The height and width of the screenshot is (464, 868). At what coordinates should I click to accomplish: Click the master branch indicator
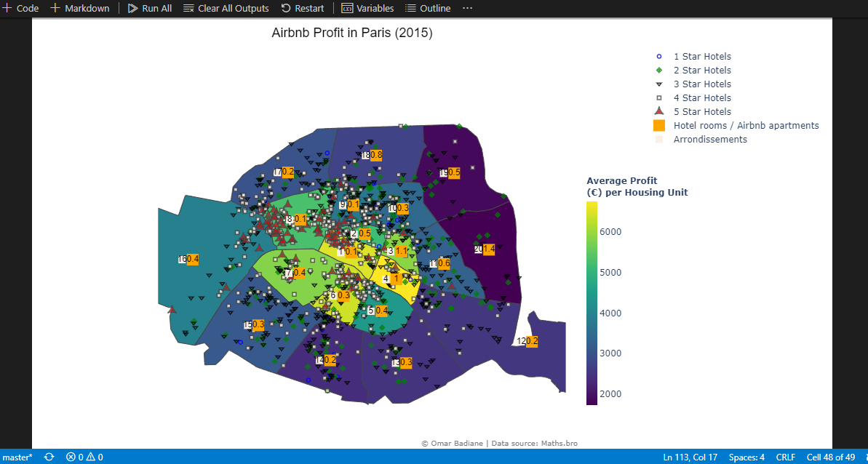point(17,457)
